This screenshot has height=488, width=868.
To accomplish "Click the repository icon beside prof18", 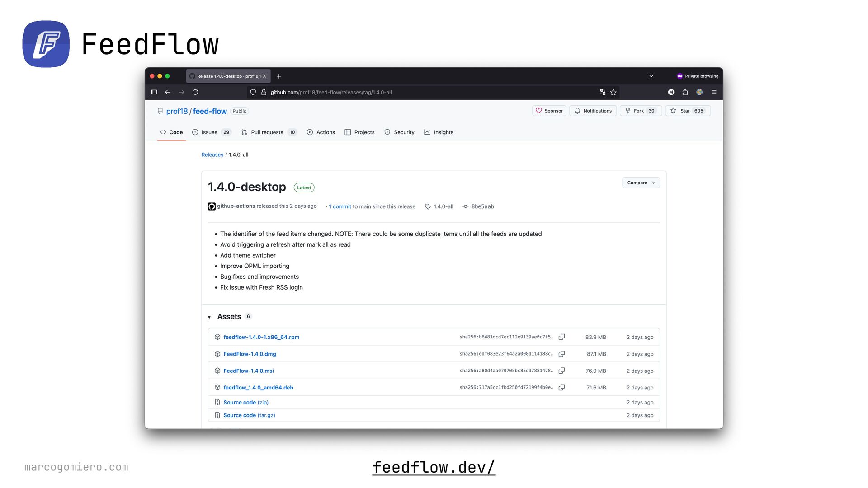I will click(160, 111).
